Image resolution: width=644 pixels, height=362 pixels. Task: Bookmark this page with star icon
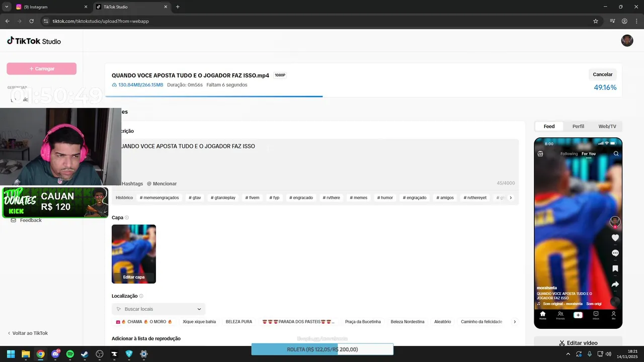click(x=596, y=21)
